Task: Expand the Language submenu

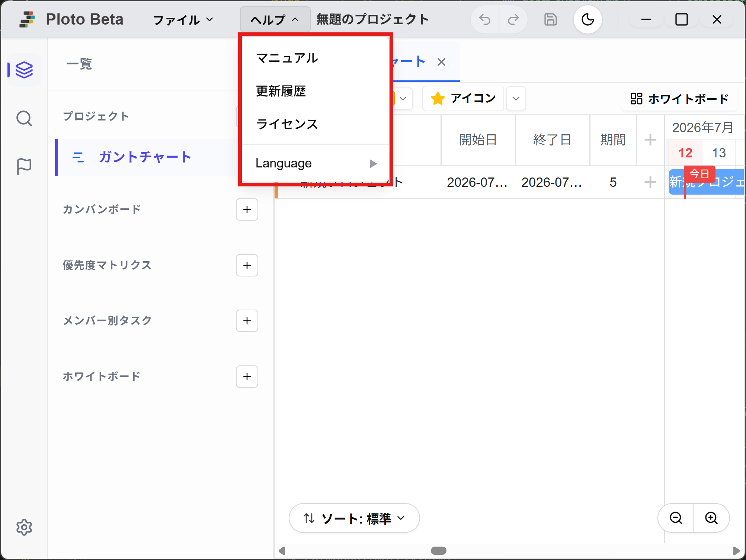Action: point(316,163)
